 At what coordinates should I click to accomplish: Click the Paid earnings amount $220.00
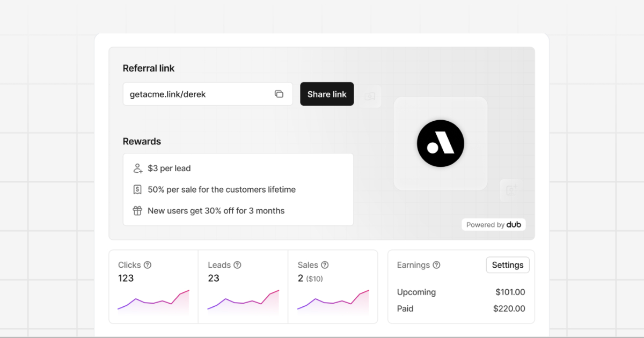coord(509,308)
